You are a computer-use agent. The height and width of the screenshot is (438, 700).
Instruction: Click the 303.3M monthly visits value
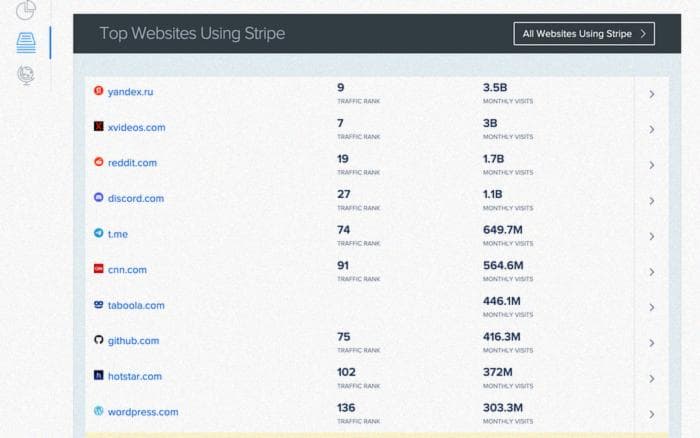(x=503, y=408)
